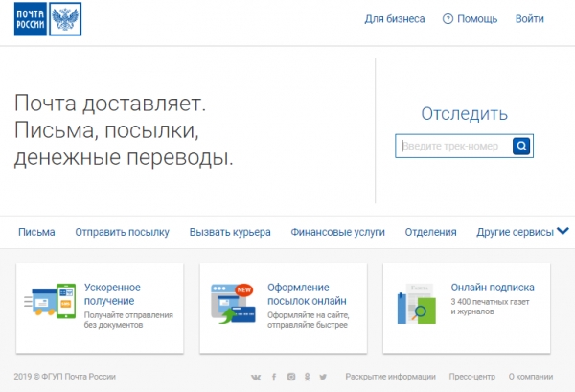The height and width of the screenshot is (392, 575).
Task: Open Оформление посылок онлайн link
Action: point(307,294)
